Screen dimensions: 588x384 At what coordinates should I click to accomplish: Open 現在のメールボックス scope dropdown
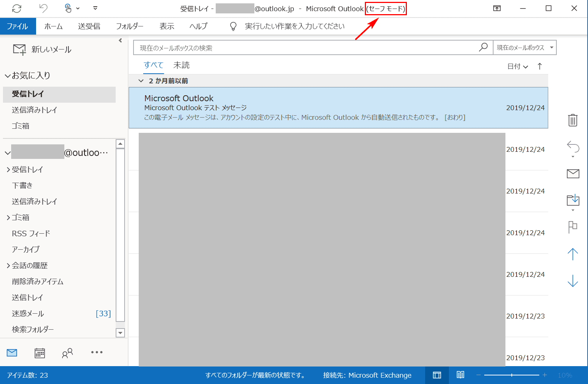click(525, 48)
